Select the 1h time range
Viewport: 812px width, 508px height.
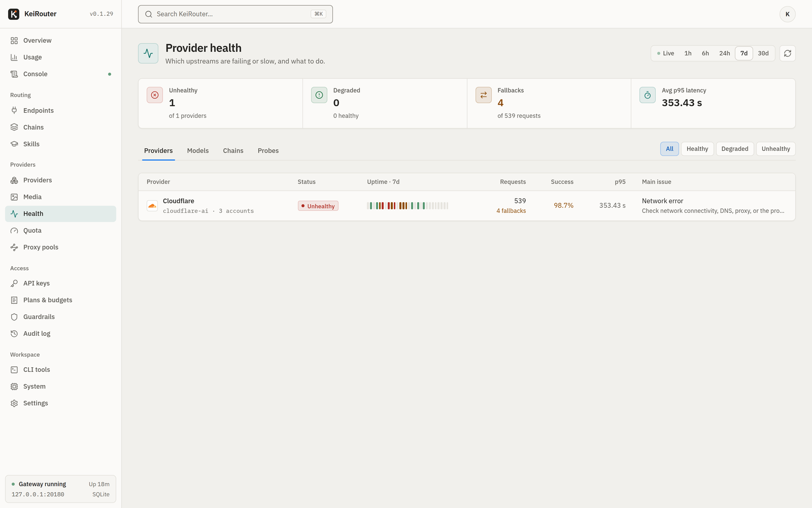[688, 53]
